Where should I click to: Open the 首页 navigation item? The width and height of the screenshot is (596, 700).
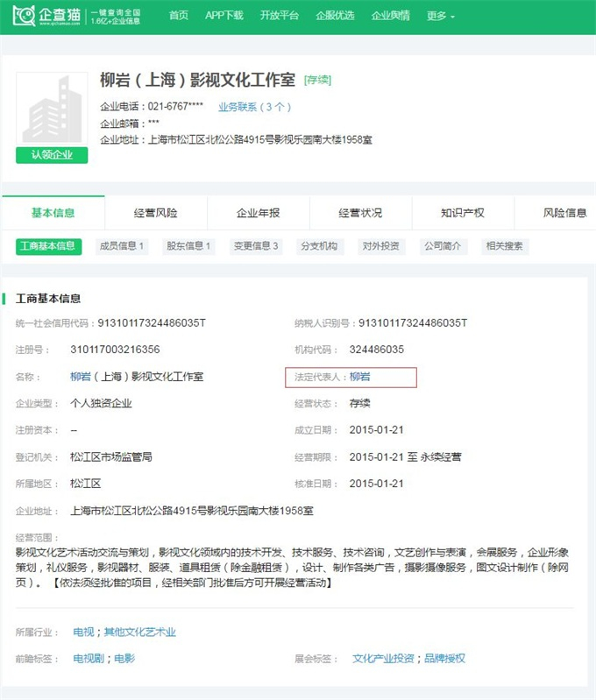(179, 16)
